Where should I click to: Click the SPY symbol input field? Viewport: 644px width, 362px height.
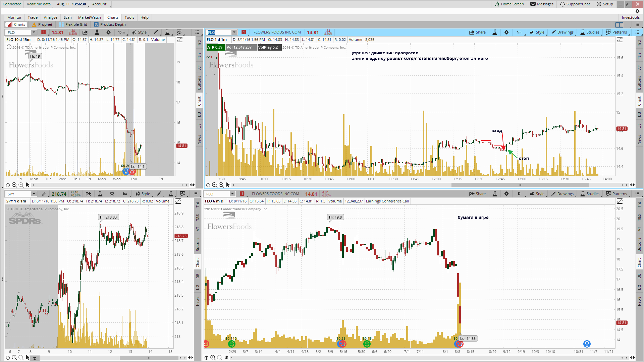pos(18,194)
